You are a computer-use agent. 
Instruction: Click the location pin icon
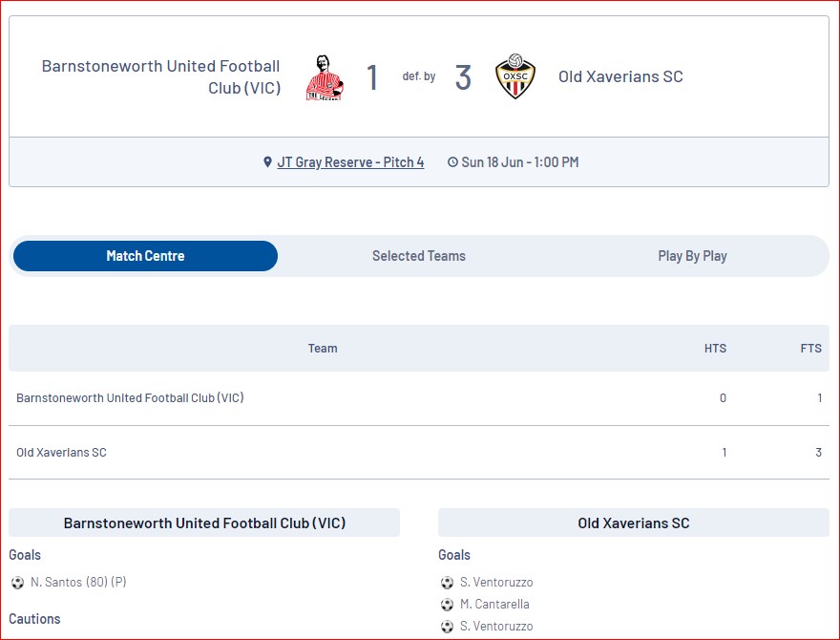tap(268, 162)
